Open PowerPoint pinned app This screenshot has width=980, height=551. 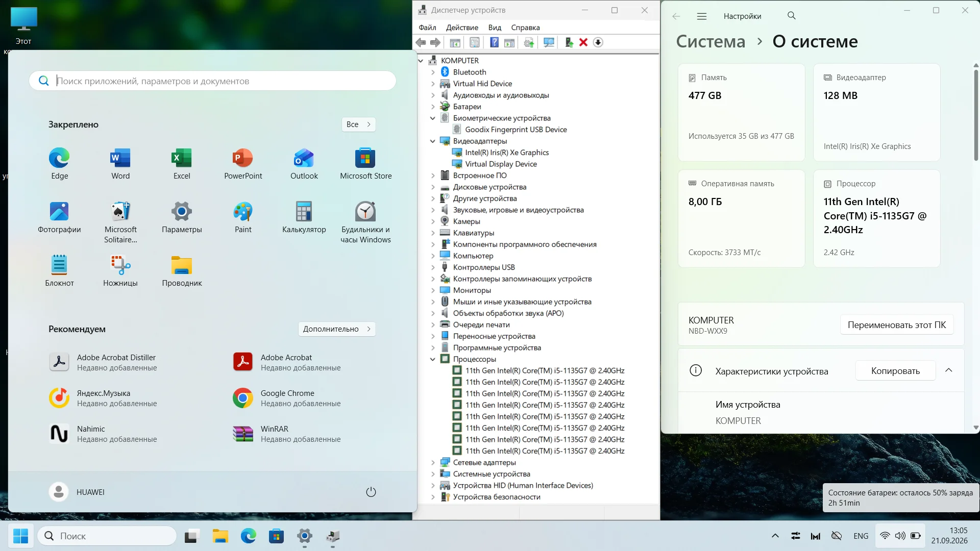coord(243,164)
